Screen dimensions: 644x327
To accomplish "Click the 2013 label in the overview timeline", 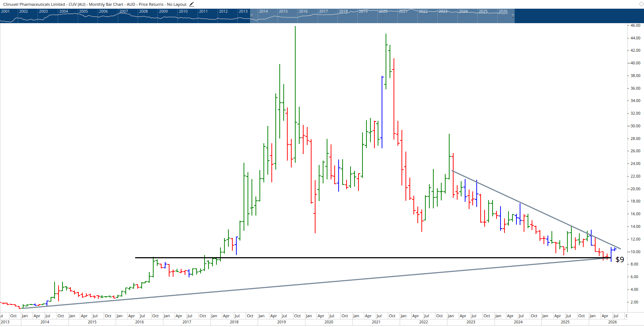I will point(243,11).
